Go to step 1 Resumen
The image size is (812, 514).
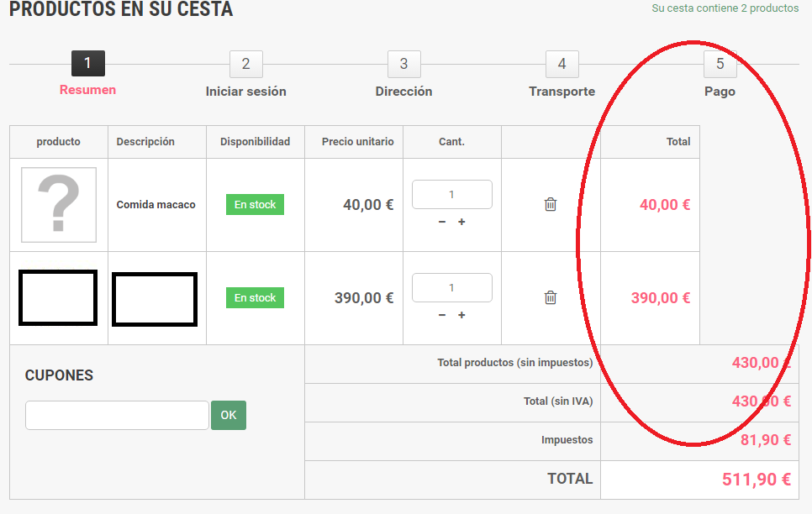coord(88,64)
